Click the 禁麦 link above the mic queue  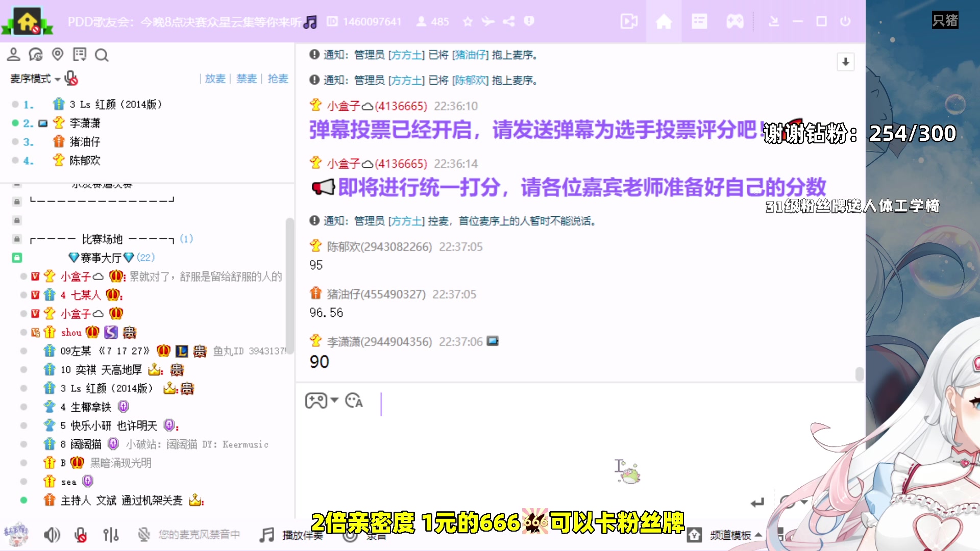coord(246,79)
